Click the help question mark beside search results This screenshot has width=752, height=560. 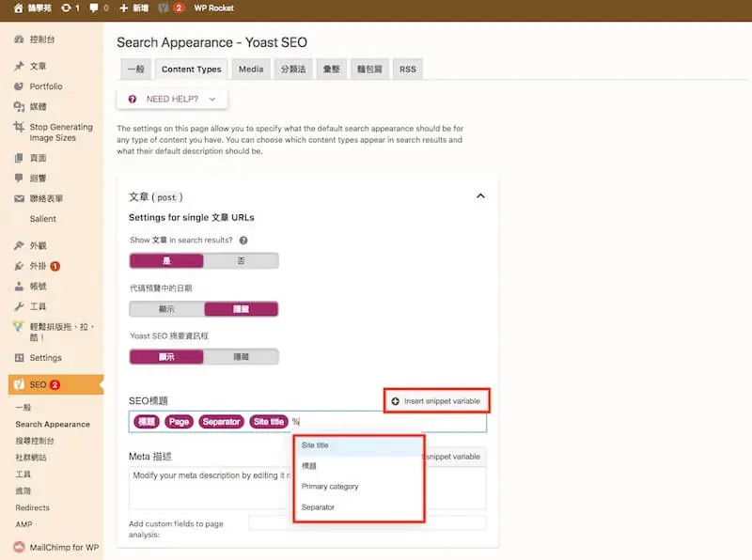[243, 241]
